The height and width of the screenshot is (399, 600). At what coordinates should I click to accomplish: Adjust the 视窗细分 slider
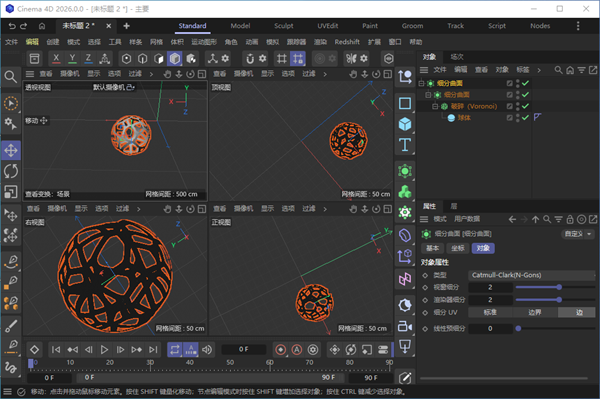point(555,287)
